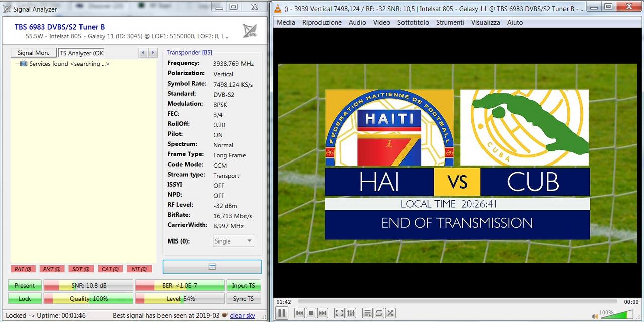Open the Aiuto menu
Screen dimensions: 644x322
[515, 22]
